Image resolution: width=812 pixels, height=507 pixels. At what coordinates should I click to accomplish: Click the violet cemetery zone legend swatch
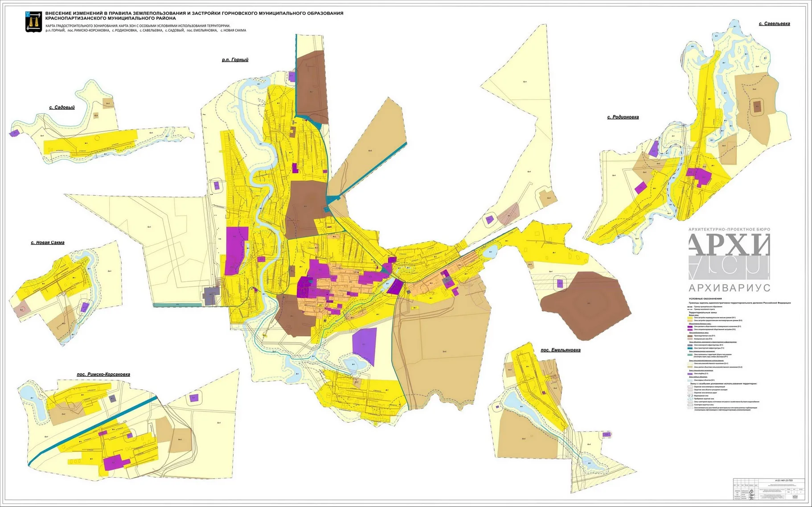(690, 374)
